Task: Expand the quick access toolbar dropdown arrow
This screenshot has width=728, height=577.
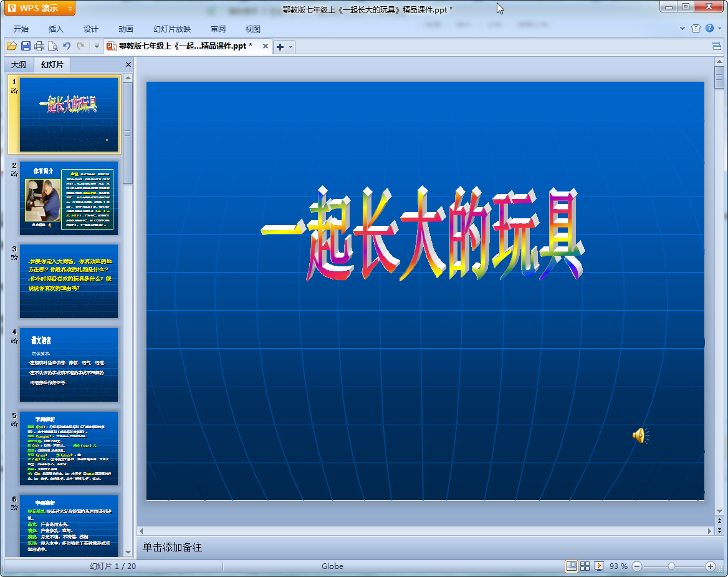Action: (97, 46)
